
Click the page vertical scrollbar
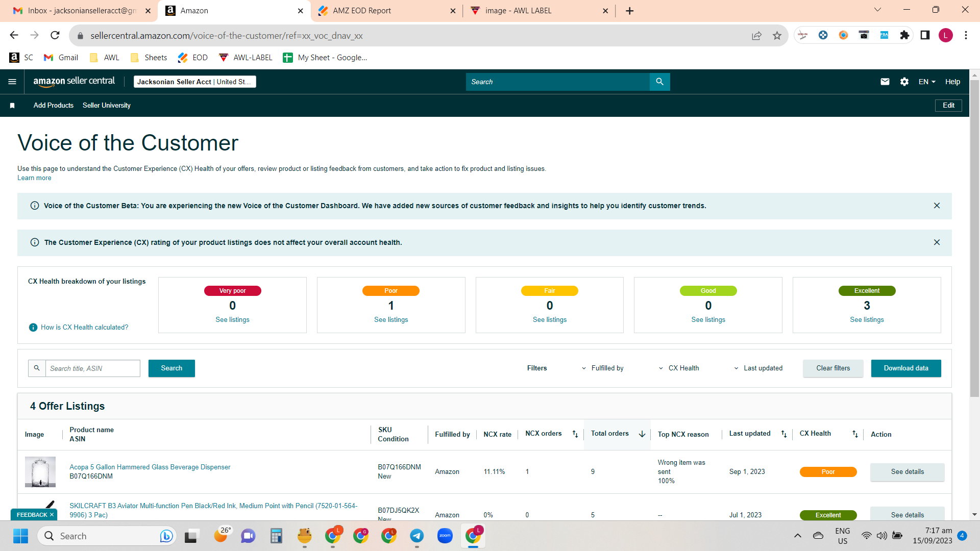click(974, 238)
